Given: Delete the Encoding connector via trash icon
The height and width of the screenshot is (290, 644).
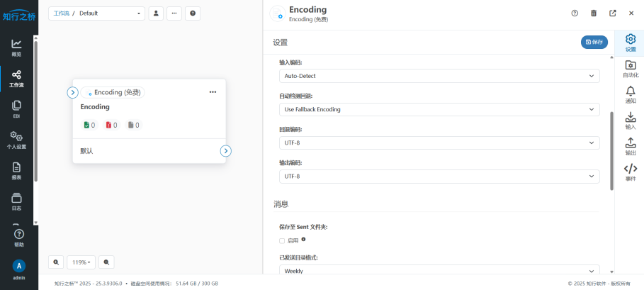Looking at the screenshot, I should [594, 13].
